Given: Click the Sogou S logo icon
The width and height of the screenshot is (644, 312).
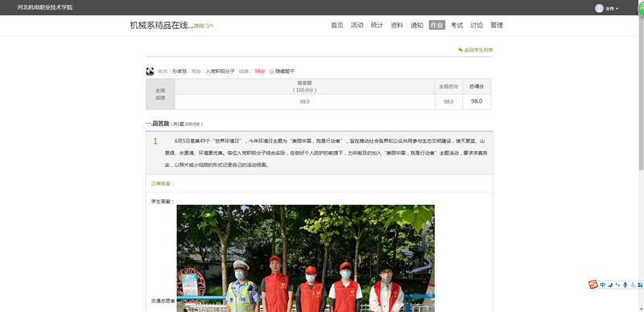Looking at the screenshot, I should point(593,285).
